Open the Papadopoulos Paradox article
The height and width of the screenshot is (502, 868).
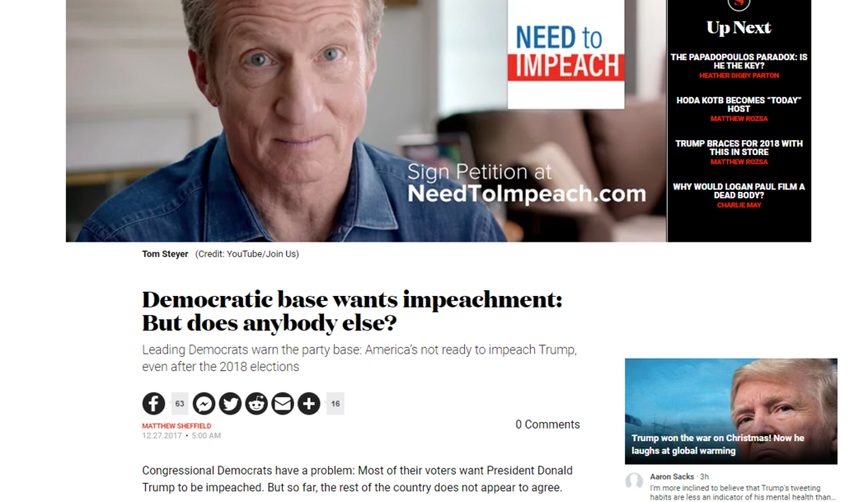pos(739,61)
